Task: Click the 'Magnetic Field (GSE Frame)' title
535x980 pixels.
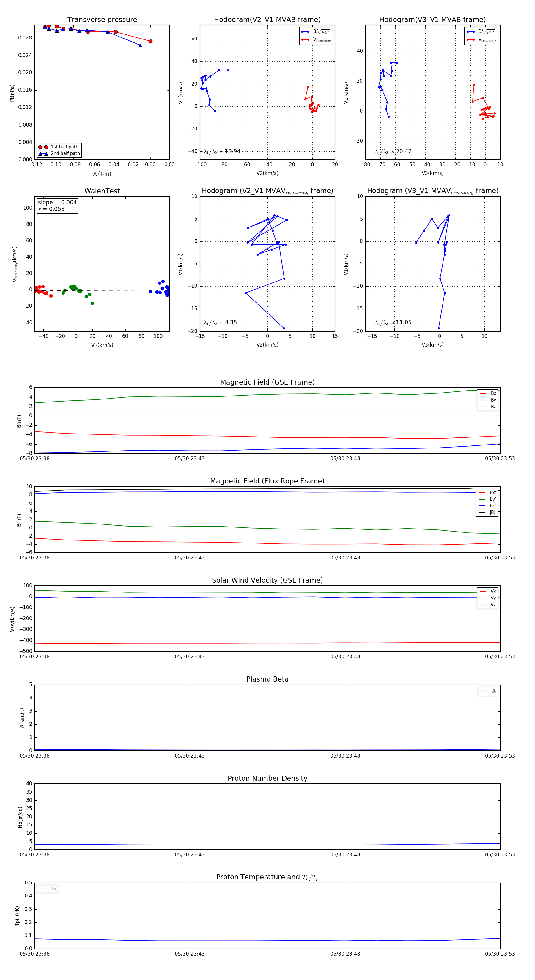Action: 267,382
